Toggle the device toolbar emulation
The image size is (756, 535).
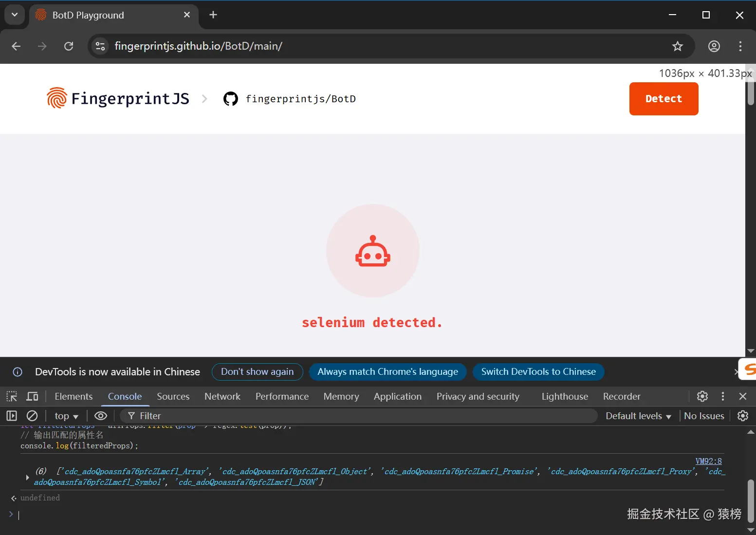tap(32, 396)
